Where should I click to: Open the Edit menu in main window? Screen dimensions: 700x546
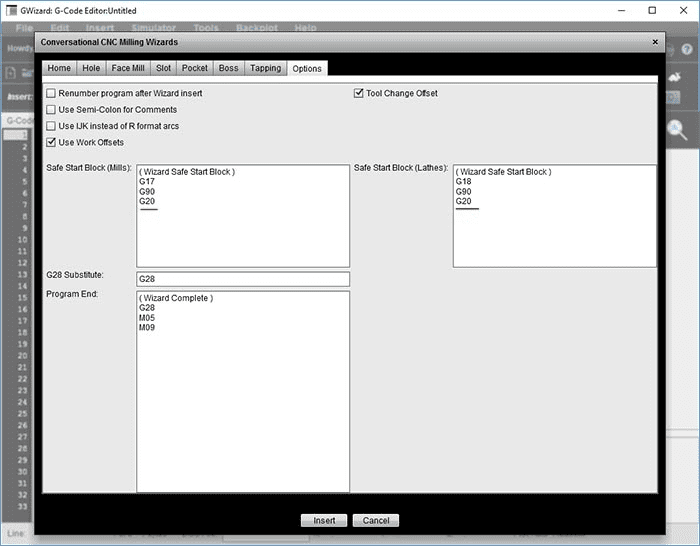tap(60, 28)
